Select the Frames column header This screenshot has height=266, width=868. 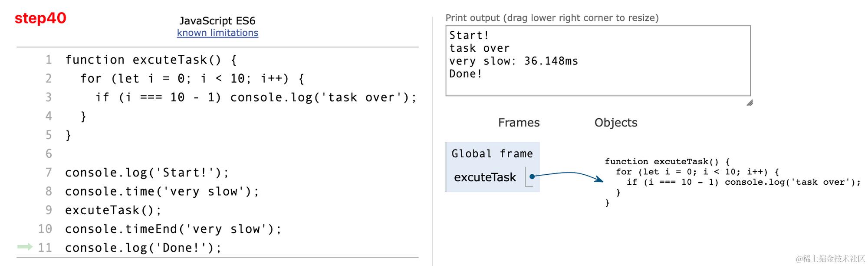(x=519, y=123)
